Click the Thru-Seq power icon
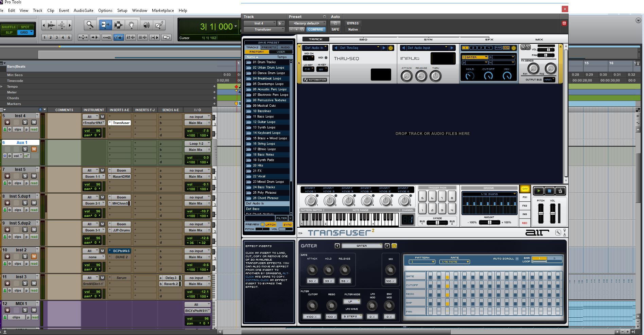The image size is (644, 335). coord(391,48)
